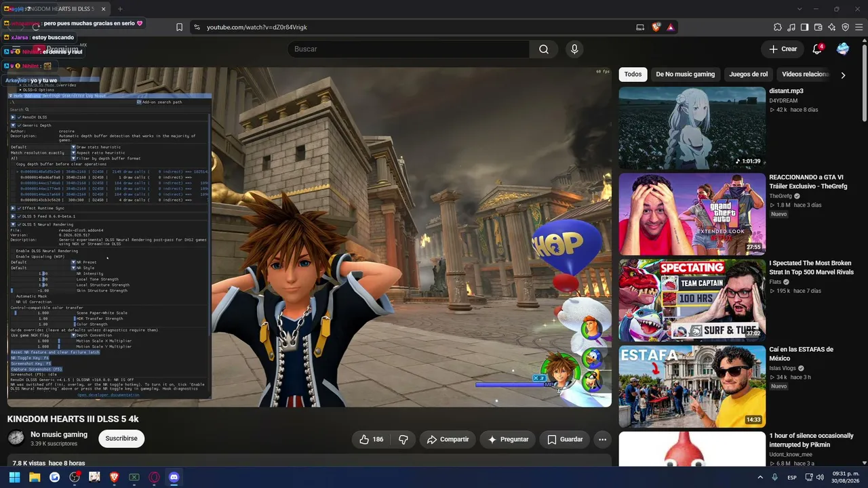Open the YouTube account avatar menu
The image size is (868, 488).
(x=843, y=49)
